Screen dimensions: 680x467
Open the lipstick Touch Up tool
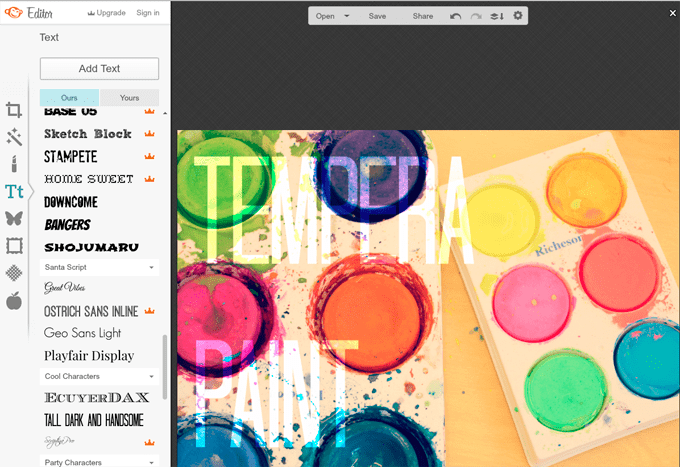point(14,164)
